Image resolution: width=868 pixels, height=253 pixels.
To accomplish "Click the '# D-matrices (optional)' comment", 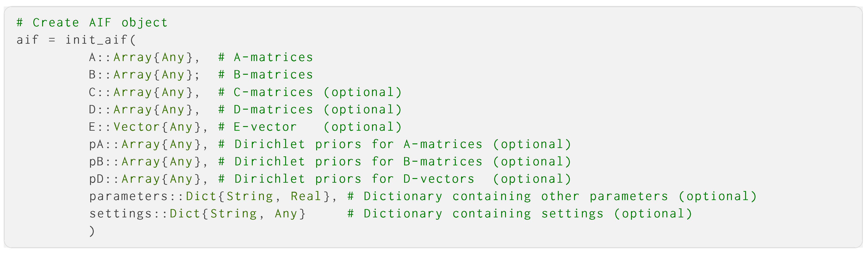I will coord(310,110).
